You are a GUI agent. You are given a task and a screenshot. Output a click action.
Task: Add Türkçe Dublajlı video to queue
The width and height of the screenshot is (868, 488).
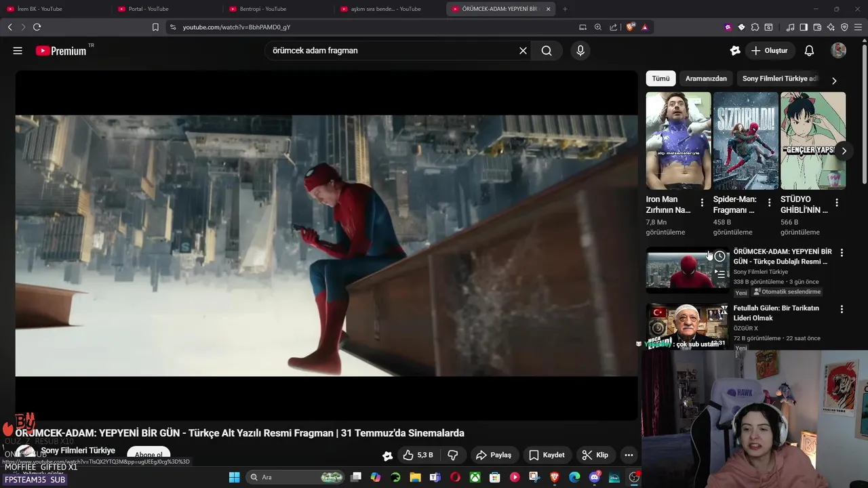(719, 274)
